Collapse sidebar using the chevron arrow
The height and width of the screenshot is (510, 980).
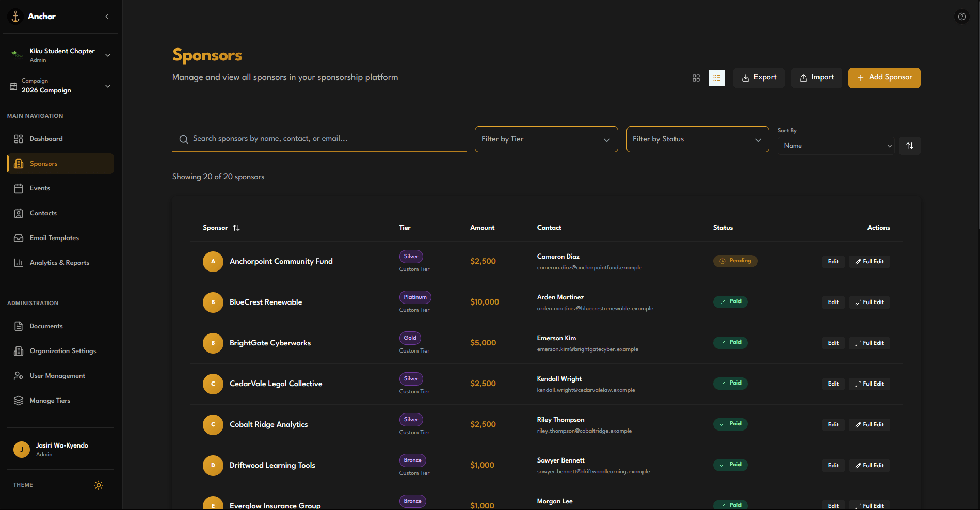pos(107,17)
